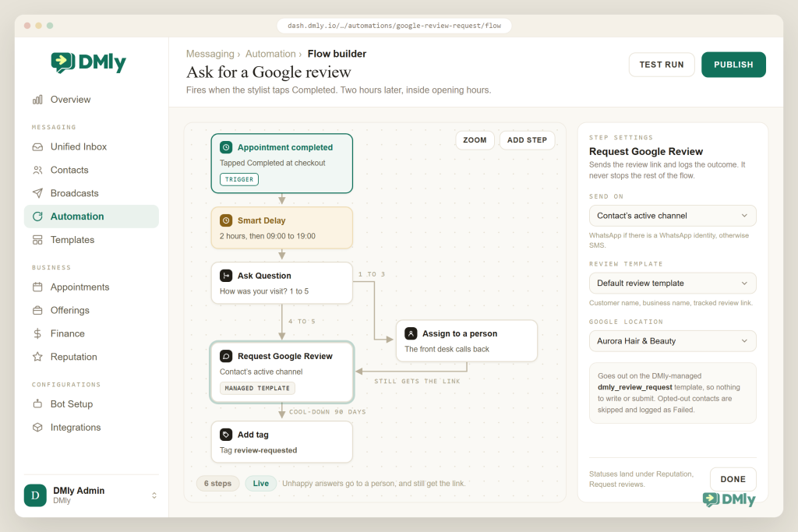This screenshot has height=532, width=798.
Task: Open the Review Template dropdown
Action: point(673,284)
